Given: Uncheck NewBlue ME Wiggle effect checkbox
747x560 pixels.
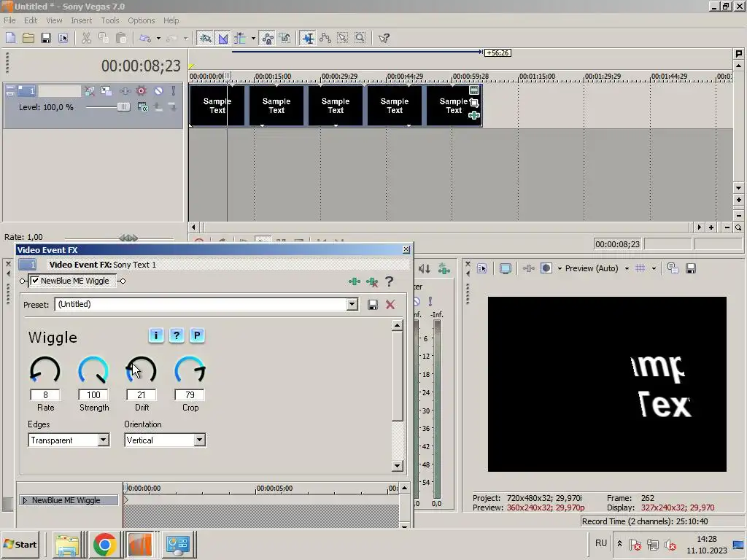Looking at the screenshot, I should pyautogui.click(x=35, y=281).
